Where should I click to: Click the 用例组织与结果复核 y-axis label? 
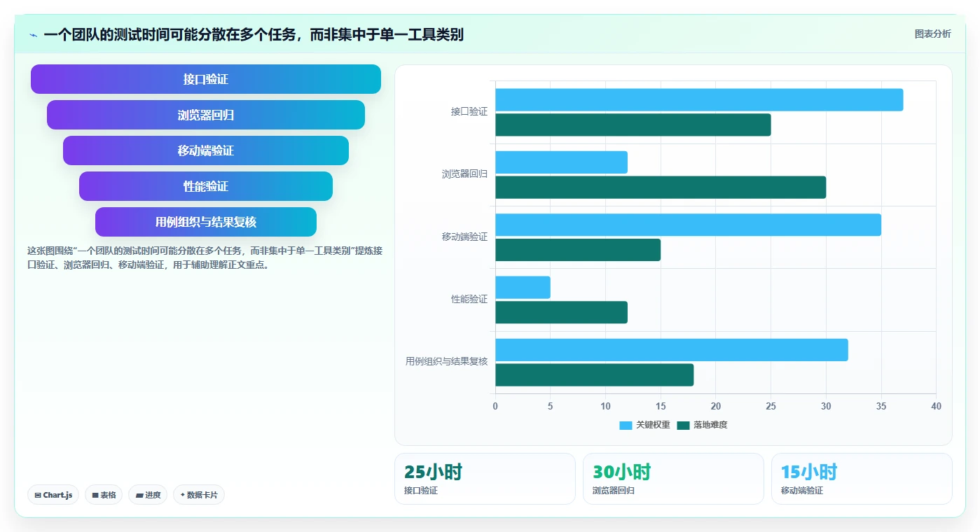[x=446, y=362]
